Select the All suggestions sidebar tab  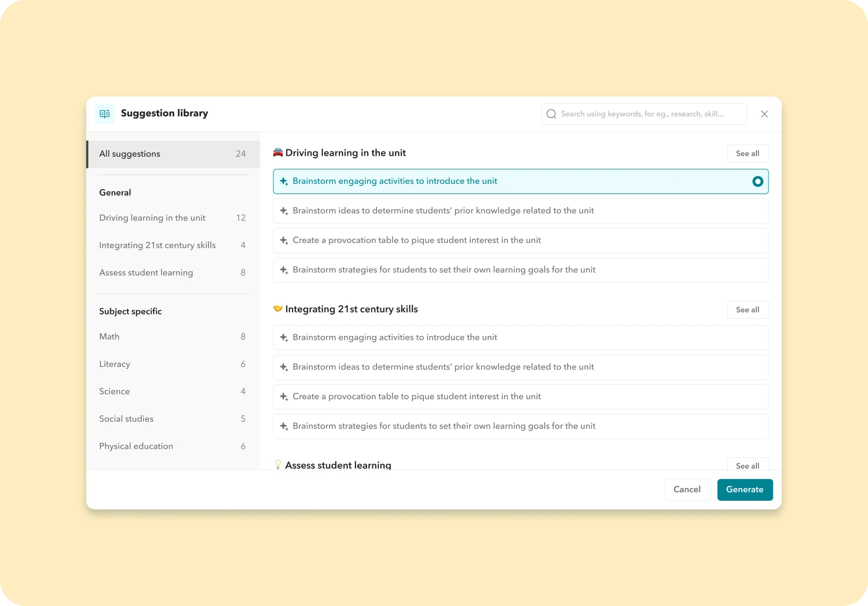coord(173,154)
